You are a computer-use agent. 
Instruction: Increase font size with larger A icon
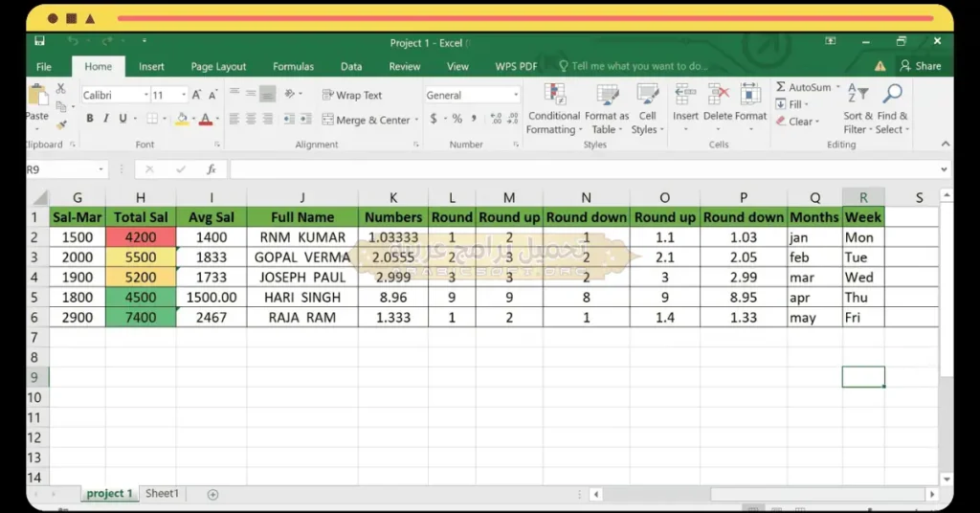pos(196,95)
